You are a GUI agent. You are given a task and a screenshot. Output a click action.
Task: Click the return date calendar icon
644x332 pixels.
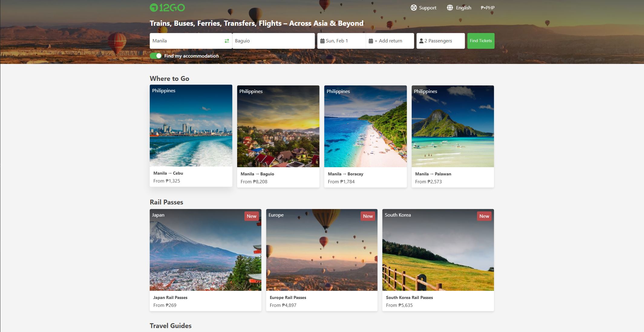[x=371, y=41]
